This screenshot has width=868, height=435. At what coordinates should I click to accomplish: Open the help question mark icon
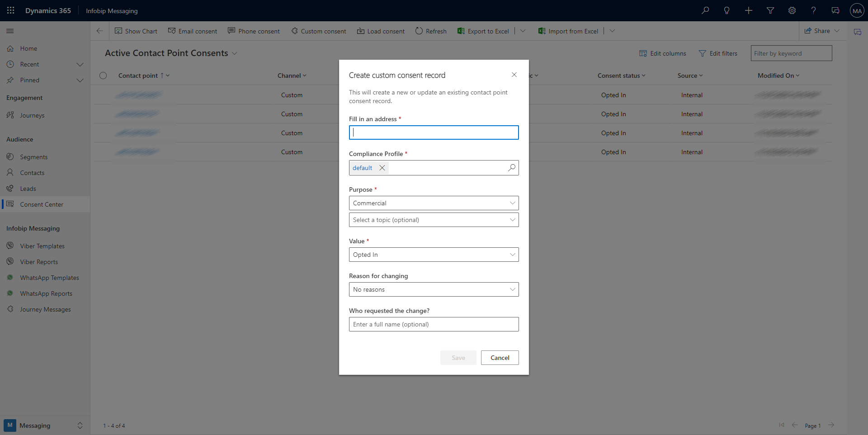click(x=814, y=10)
